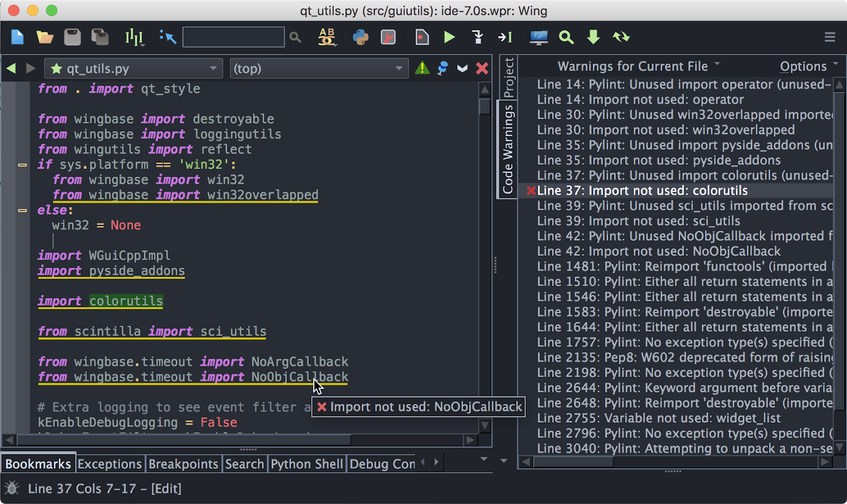The width and height of the screenshot is (847, 504).
Task: Click the editor options chevron icon
Action: pos(463,68)
